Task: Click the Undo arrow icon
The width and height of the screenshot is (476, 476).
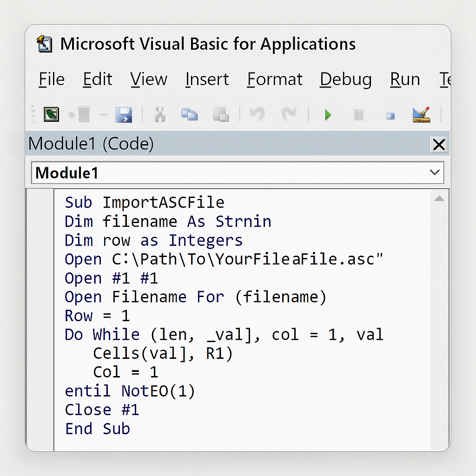Action: pos(257,114)
